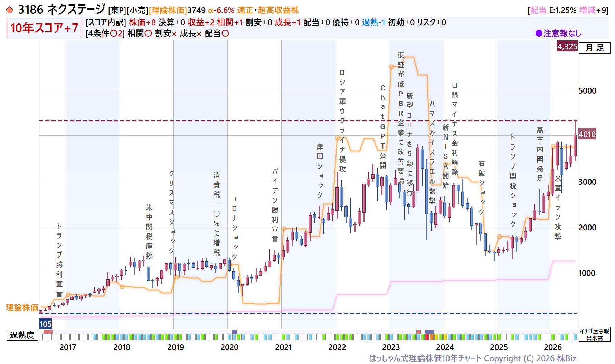Click the red up-arrow icon beside stock code
The width and height of the screenshot is (615, 364).
coord(10,10)
